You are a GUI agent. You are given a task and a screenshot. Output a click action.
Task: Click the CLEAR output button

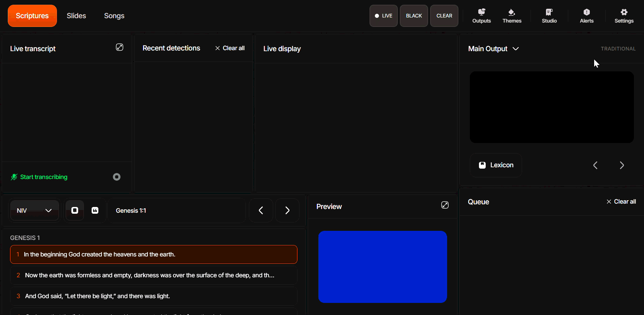[x=444, y=16]
